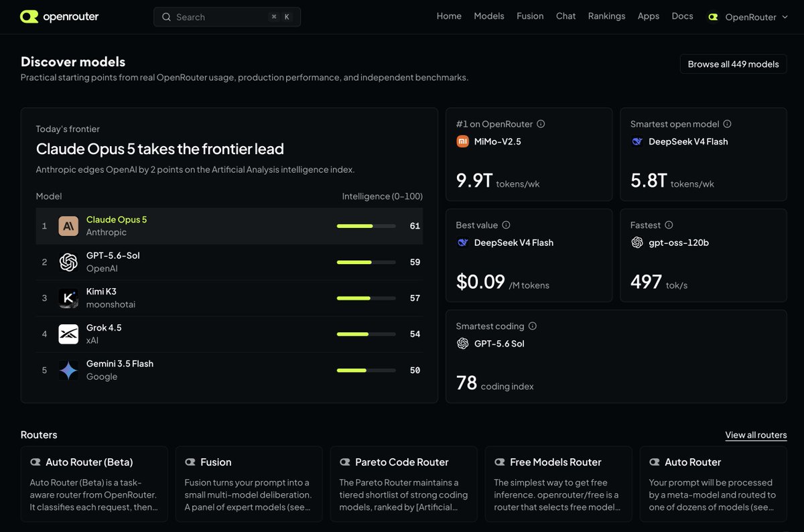Click the Intelligence (0–100) column header

click(x=383, y=196)
